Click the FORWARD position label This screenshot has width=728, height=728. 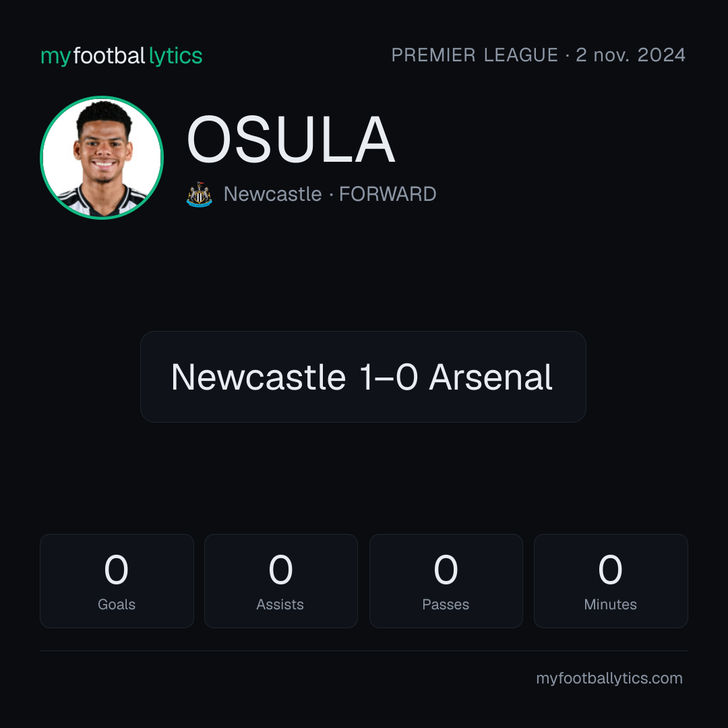click(x=388, y=194)
